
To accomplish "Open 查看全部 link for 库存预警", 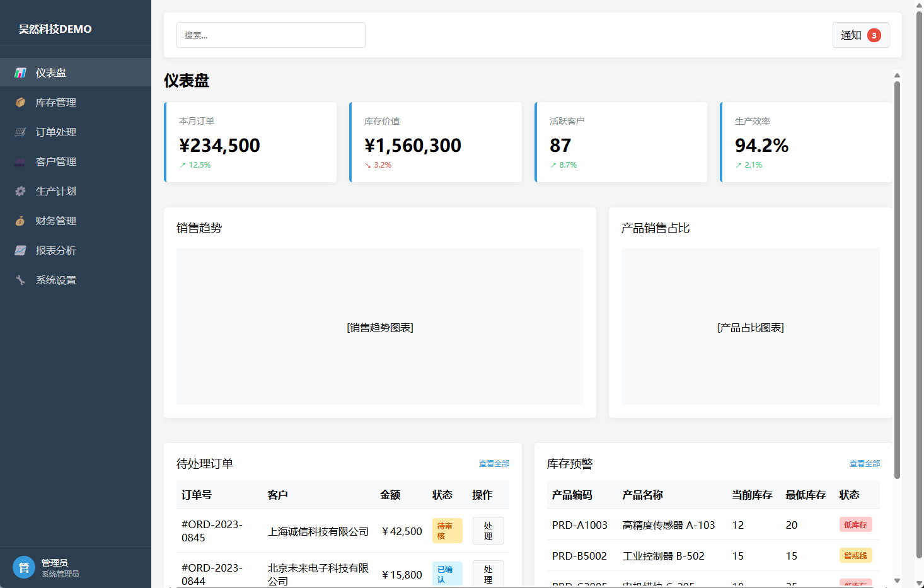I will point(864,462).
